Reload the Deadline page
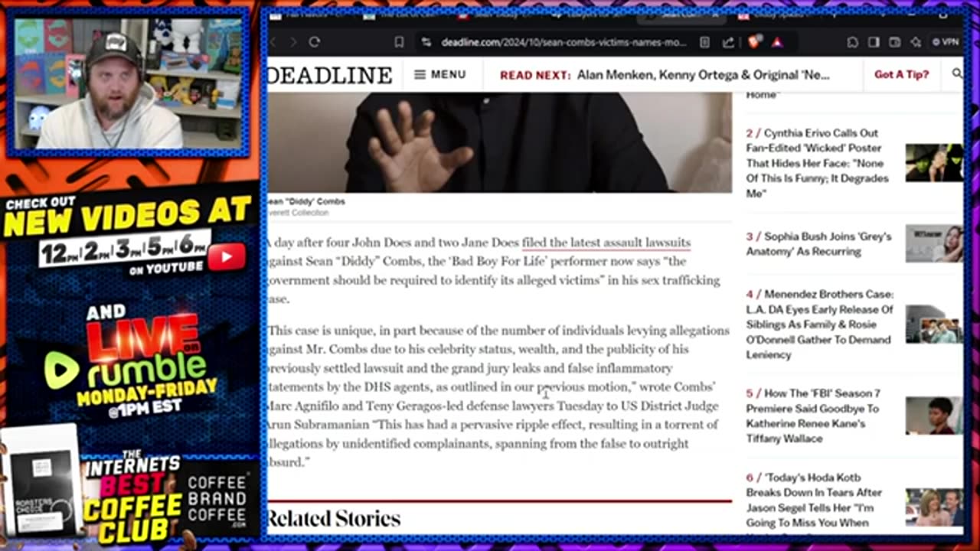The image size is (980, 551). coord(315,42)
